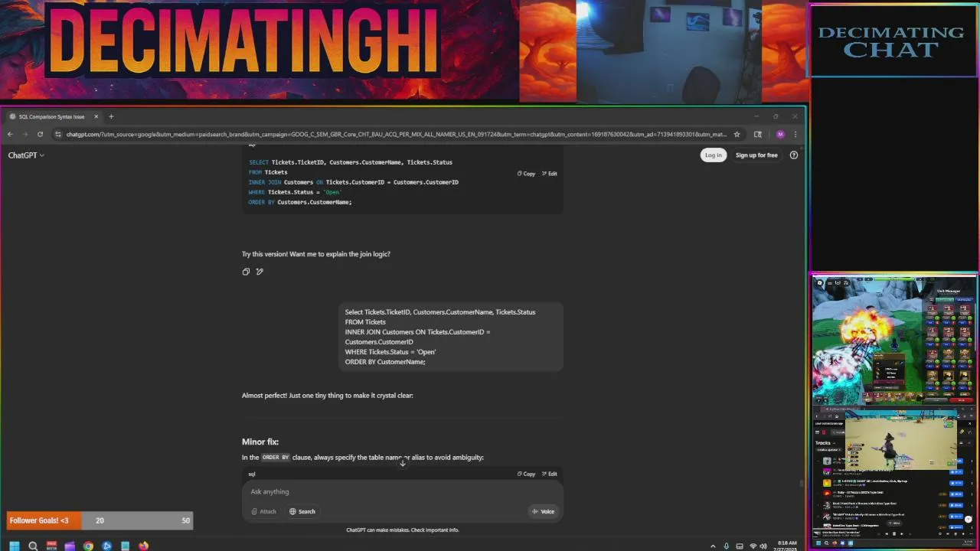980x551 pixels.
Task: Open the Chrome three-dot menu
Action: pos(795,134)
